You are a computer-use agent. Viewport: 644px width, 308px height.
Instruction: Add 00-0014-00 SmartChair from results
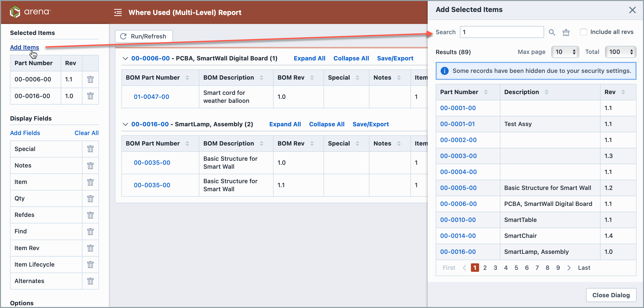tap(458, 236)
